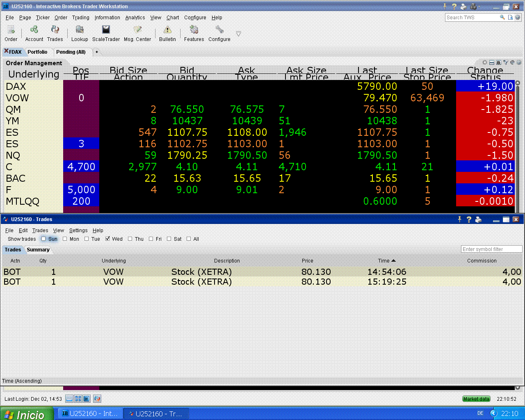This screenshot has width=525, height=420.
Task: Sort by Time column header arrow
Action: pyautogui.click(x=394, y=260)
